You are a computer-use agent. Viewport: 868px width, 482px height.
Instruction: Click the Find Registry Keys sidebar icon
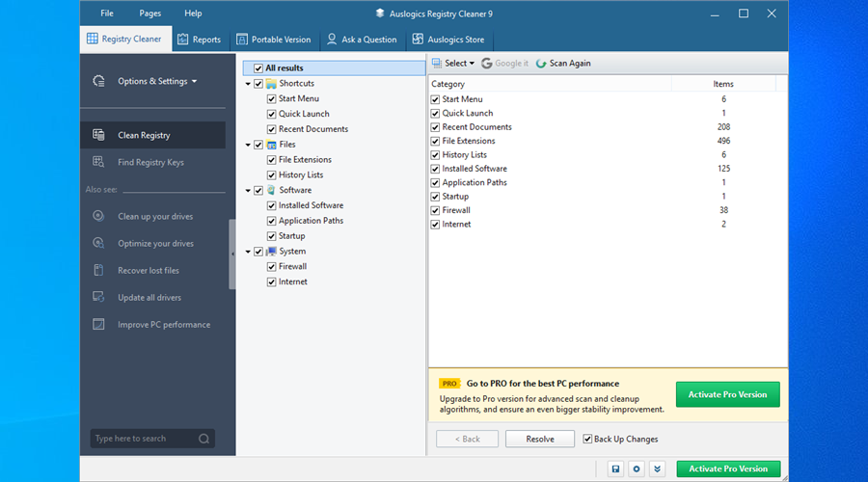coord(98,162)
